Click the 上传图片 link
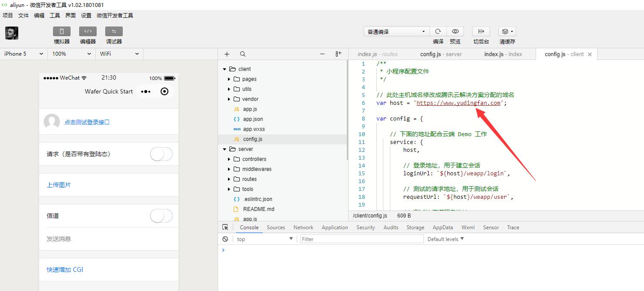 pos(59,185)
